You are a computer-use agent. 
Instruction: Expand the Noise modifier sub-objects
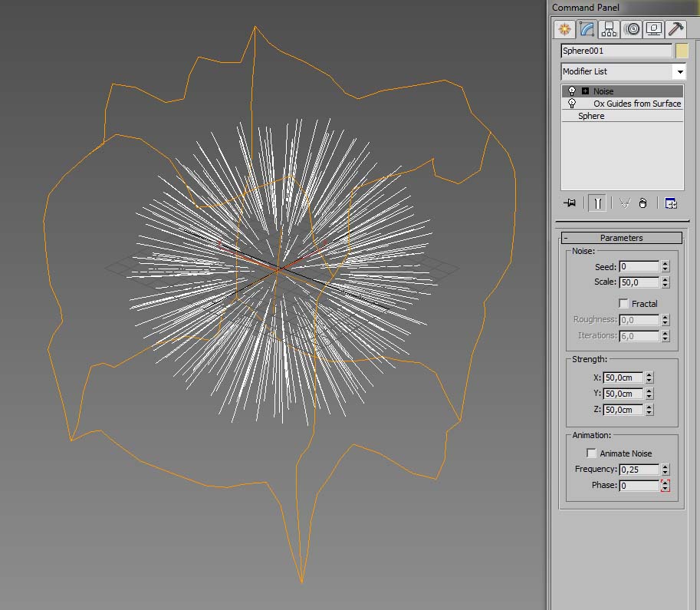pyautogui.click(x=585, y=91)
